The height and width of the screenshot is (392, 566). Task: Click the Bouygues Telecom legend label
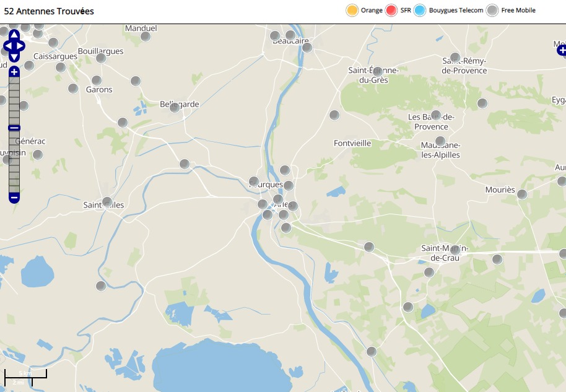(x=456, y=11)
